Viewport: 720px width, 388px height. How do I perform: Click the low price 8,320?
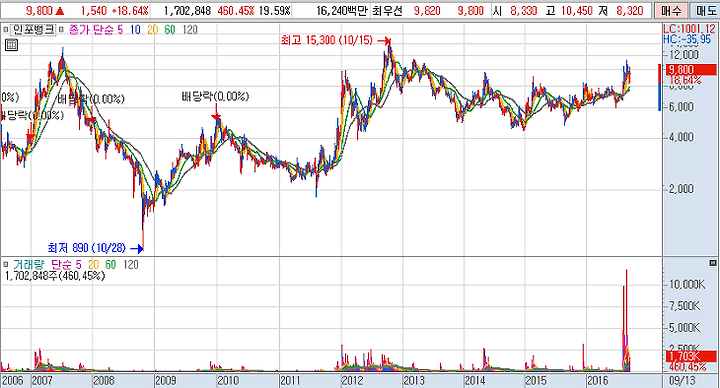click(x=630, y=11)
